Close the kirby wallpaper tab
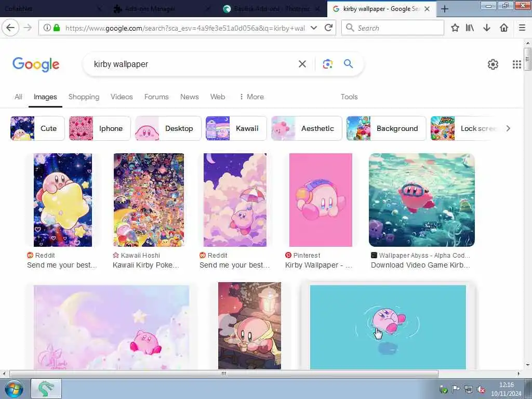 [427, 9]
